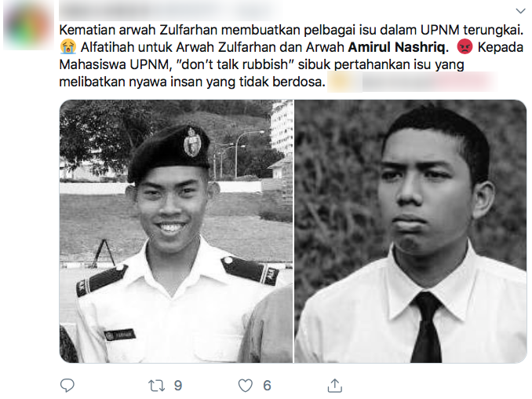Retweet this post using the arrows icon
Image resolution: width=532 pixels, height=399 pixels.
(156, 386)
